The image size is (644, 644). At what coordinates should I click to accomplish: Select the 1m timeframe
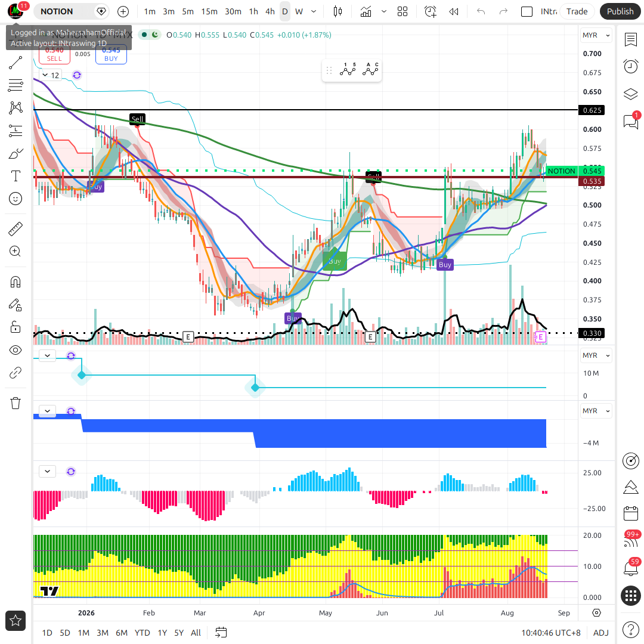pyautogui.click(x=150, y=11)
